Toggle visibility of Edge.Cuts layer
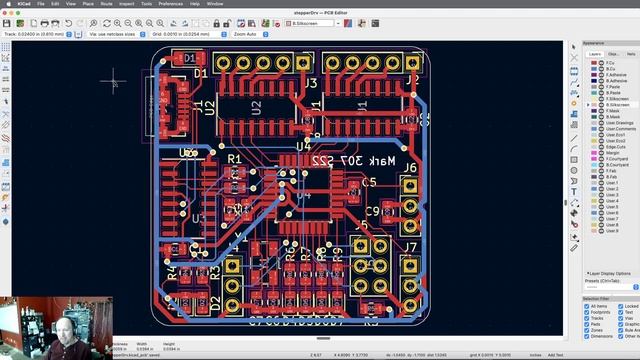The image size is (640, 360). pyautogui.click(x=601, y=147)
